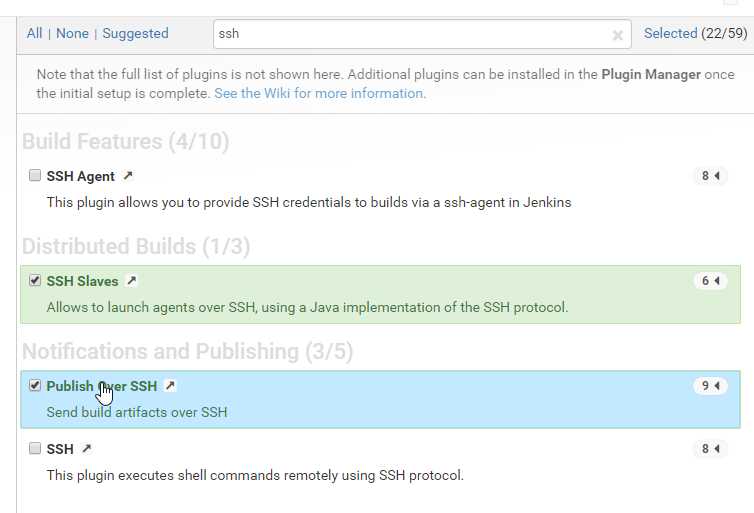Clear the ssh search text with X

[x=618, y=35]
